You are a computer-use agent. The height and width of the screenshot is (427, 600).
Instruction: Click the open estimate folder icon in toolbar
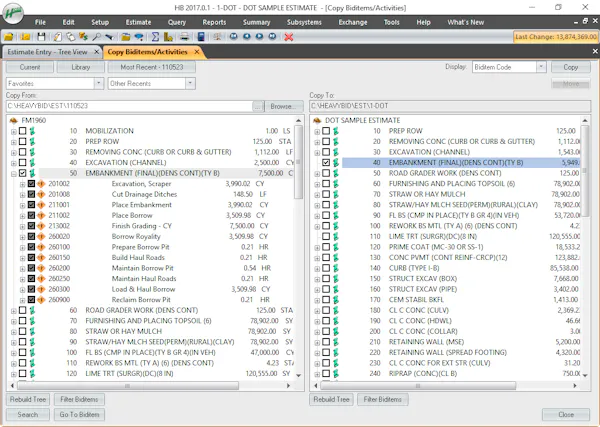[x=9, y=37]
